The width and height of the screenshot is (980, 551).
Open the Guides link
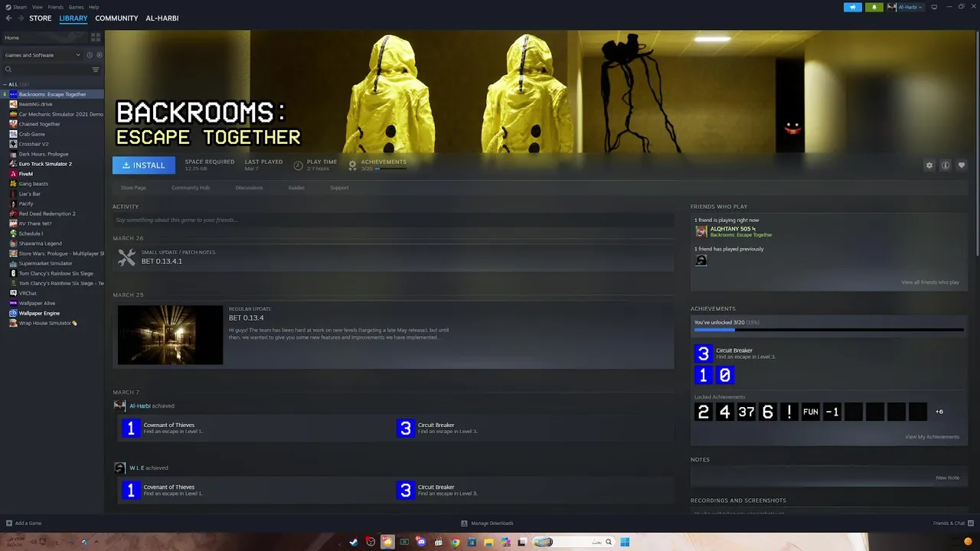point(296,187)
